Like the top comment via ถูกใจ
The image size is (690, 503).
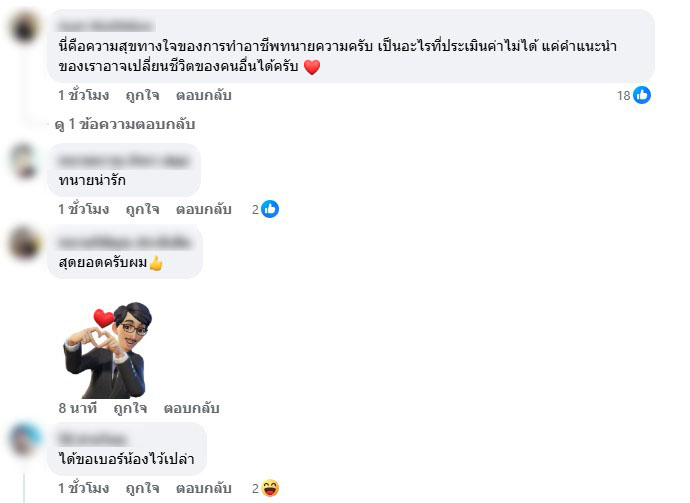click(x=142, y=95)
